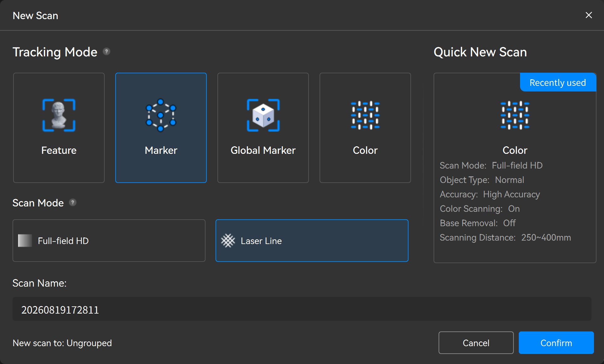Screen dimensions: 604x364
Task: Click the New scan to: Ungrouped text
Action: pos(62,343)
